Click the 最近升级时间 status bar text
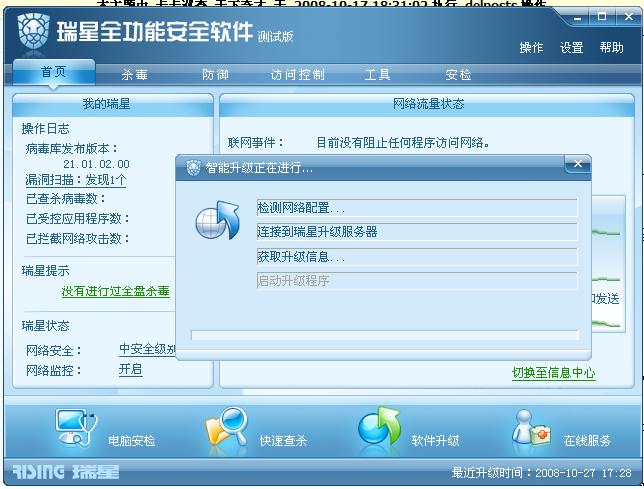This screenshot has width=644, height=489. click(541, 473)
